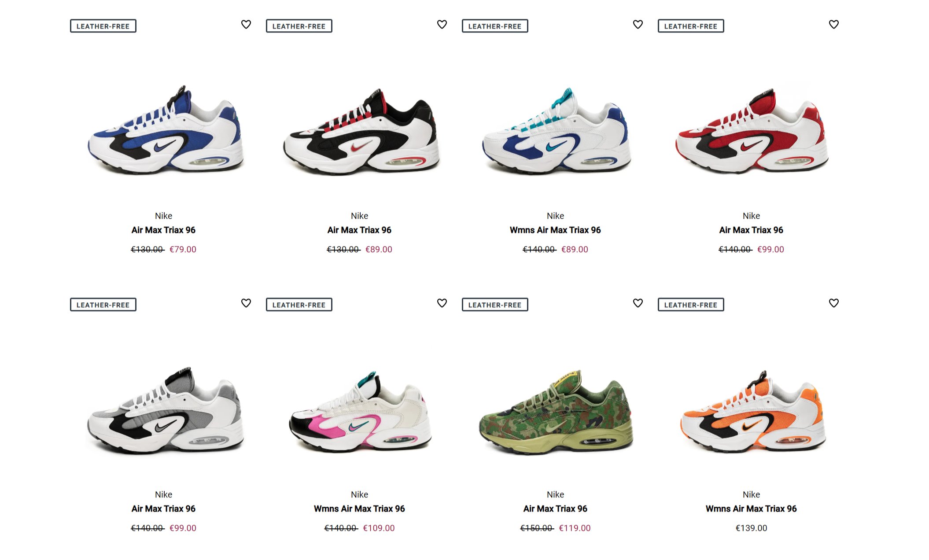The width and height of the screenshot is (929, 560).
Task: Click Leather-Free badge on camo Triax 96
Action: 495,305
